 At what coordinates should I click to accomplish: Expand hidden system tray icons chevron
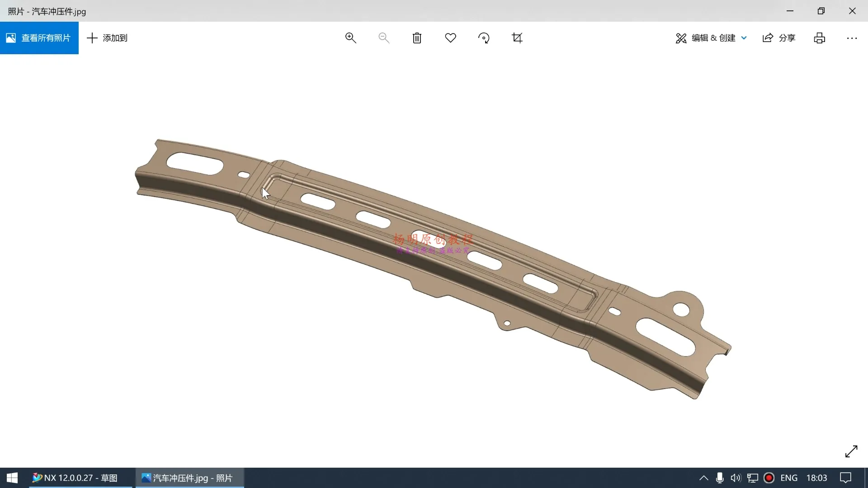coord(703,478)
